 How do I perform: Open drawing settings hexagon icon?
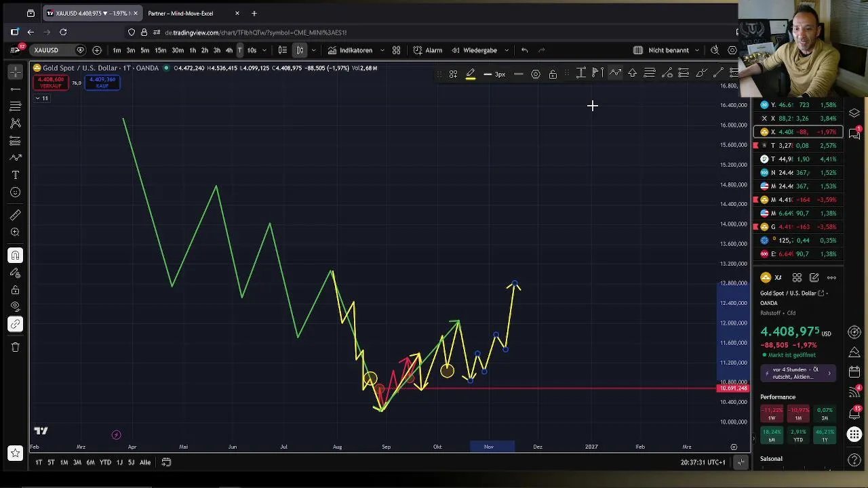536,74
